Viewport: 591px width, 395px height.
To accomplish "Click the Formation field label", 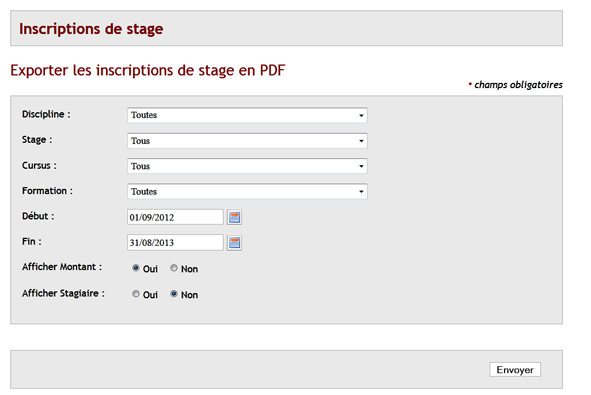I will pos(47,191).
